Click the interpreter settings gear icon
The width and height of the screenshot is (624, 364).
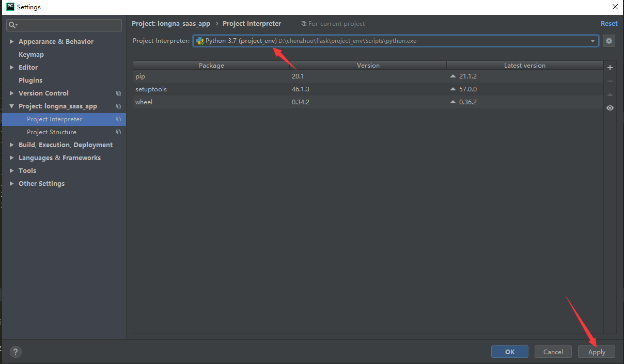(609, 41)
